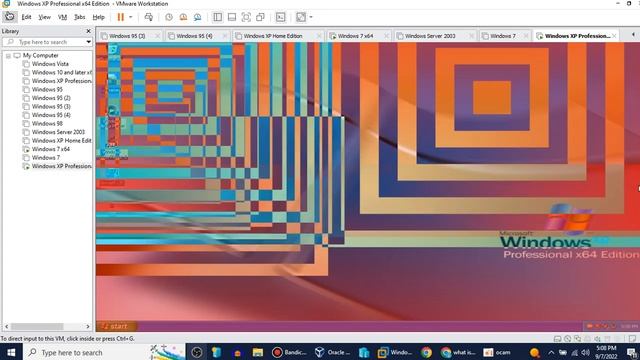The width and height of the screenshot is (640, 360).
Task: Switch to Unity mode
Action: [260, 17]
